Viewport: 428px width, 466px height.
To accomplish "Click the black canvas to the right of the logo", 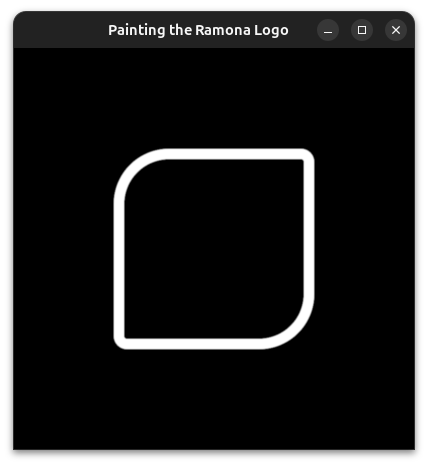I will [x=364, y=249].
